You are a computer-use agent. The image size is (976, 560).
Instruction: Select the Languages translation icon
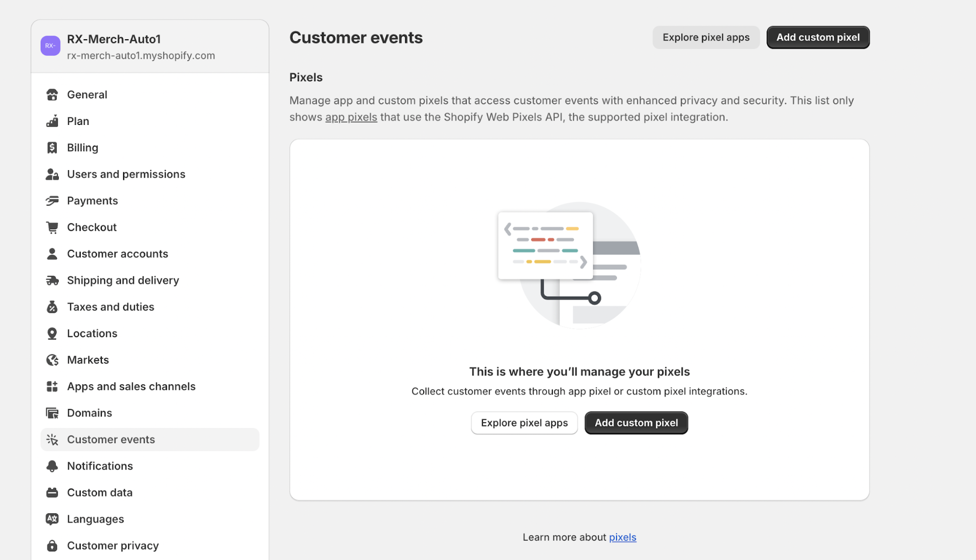pyautogui.click(x=52, y=519)
